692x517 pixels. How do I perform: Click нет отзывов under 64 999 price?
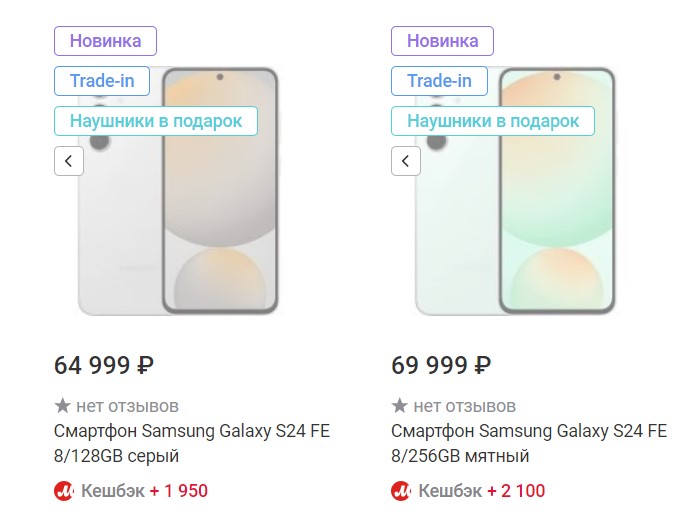(x=128, y=406)
